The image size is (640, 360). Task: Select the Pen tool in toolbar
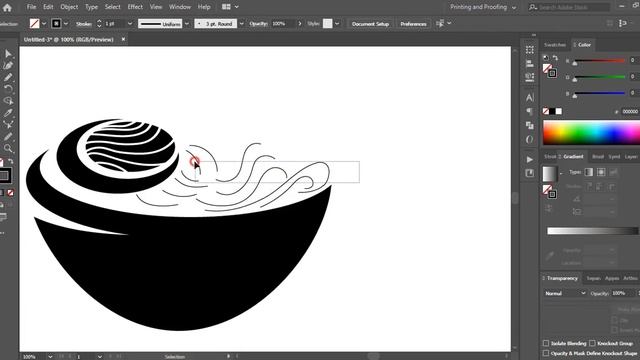pyautogui.click(x=8, y=65)
